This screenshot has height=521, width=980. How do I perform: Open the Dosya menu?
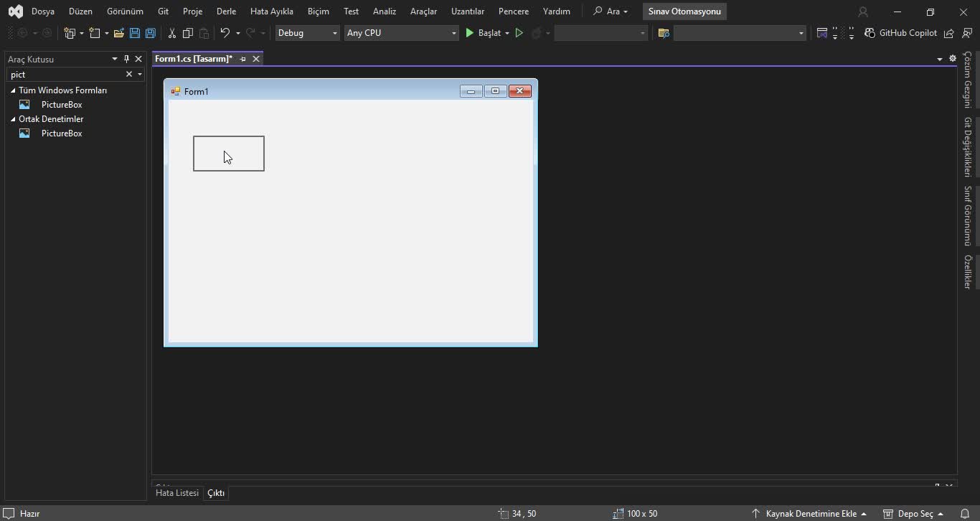pos(43,11)
